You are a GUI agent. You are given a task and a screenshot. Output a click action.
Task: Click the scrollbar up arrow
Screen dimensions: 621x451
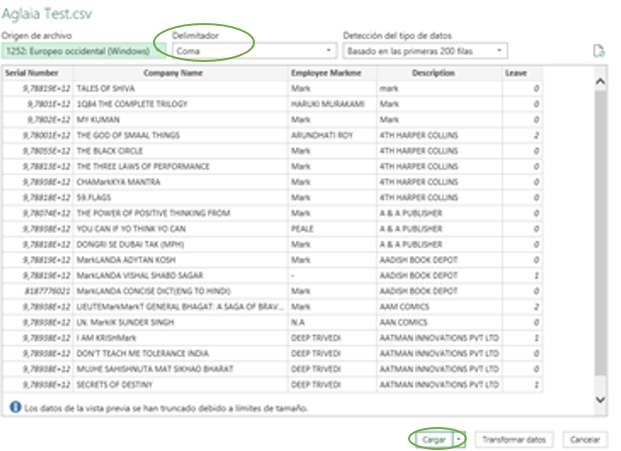coord(600,82)
